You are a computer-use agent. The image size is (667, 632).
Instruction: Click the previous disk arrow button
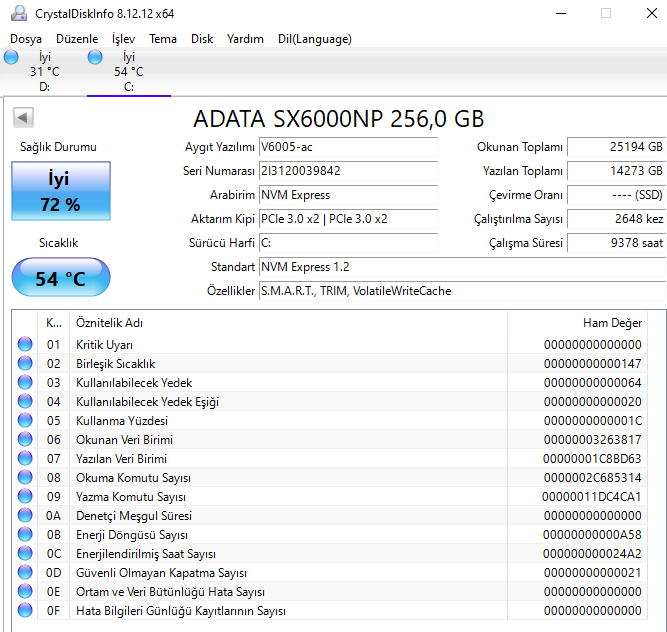22,119
